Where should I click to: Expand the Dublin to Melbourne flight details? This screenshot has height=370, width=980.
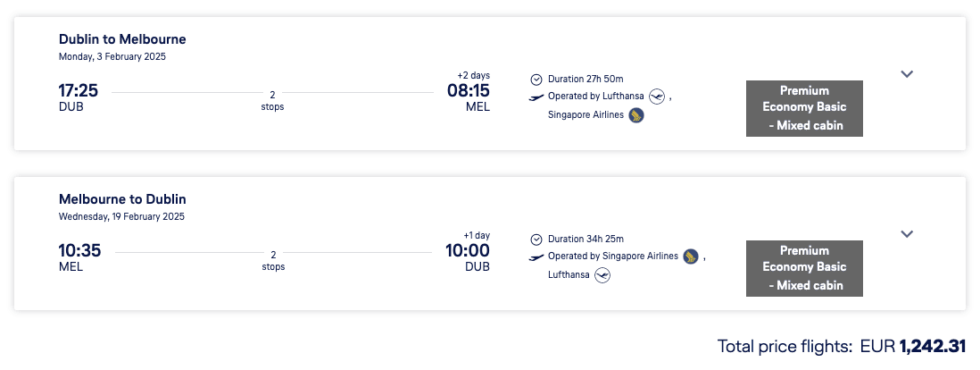click(907, 74)
